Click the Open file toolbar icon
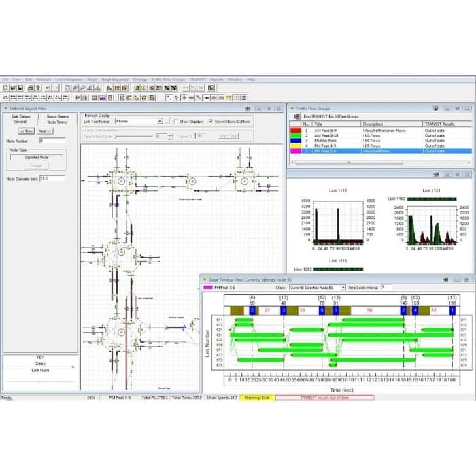 pos(13,88)
